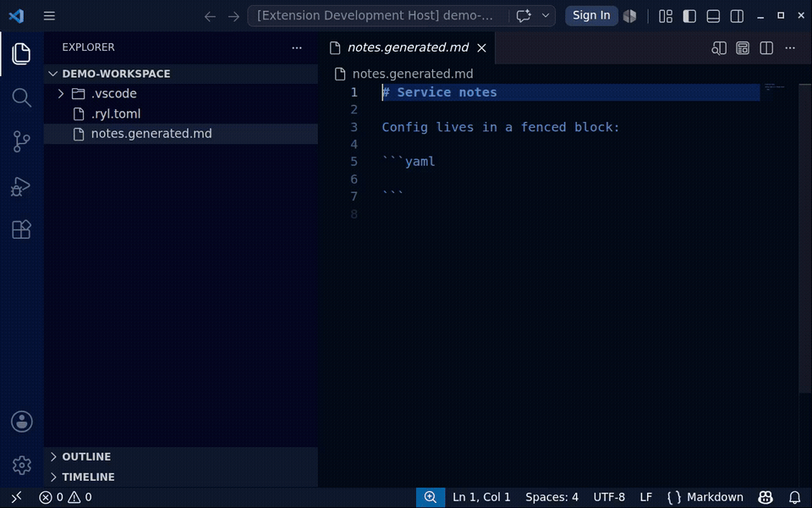This screenshot has width=812, height=508.
Task: Click 'Config lives in a fenced block:' line
Action: [501, 127]
